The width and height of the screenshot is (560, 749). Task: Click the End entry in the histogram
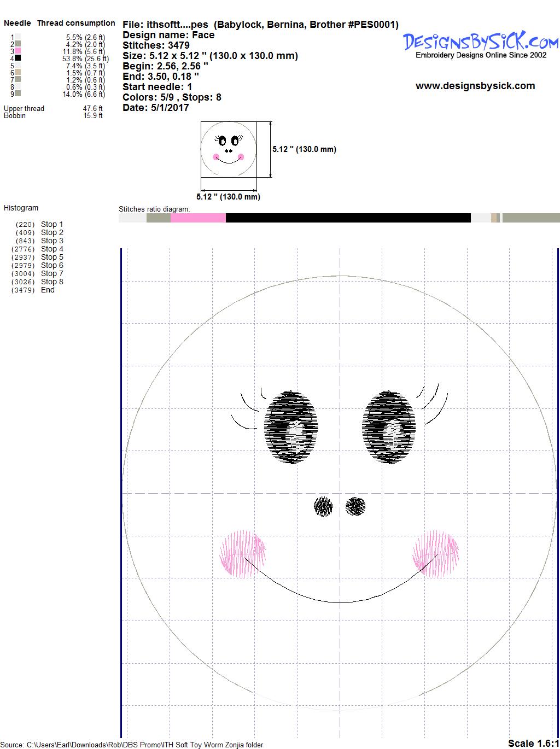(48, 290)
